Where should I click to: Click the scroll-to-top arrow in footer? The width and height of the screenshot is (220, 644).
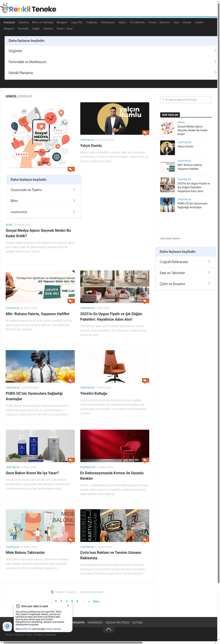[109, 629]
